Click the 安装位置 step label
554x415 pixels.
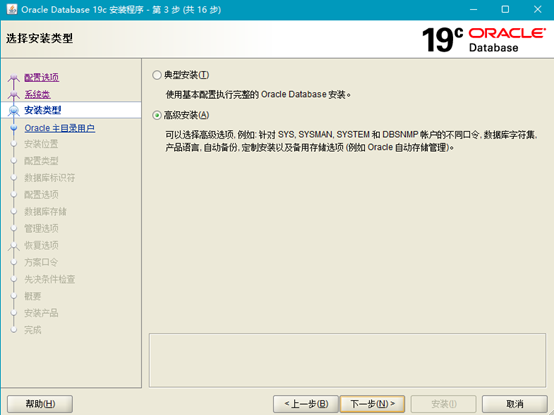[41, 144]
